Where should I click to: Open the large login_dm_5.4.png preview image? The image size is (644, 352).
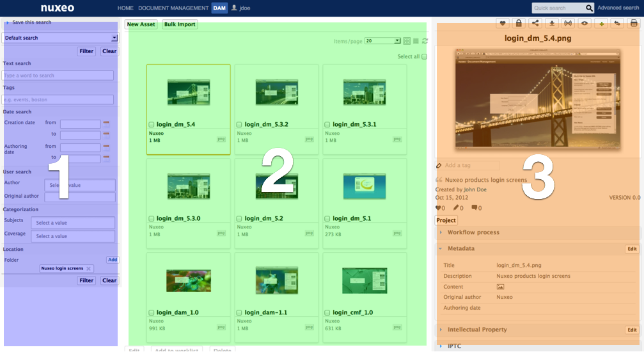click(x=538, y=99)
